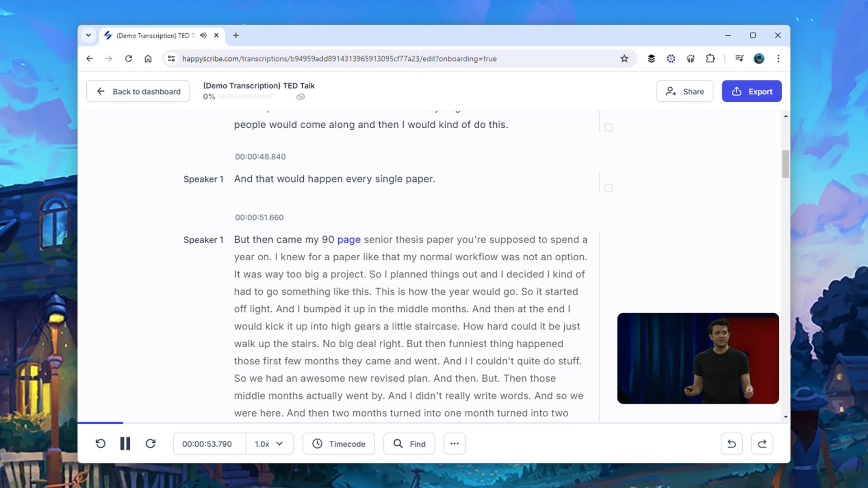The height and width of the screenshot is (488, 868).
Task: Rewind playback with the back arrow icon
Action: coord(100,444)
